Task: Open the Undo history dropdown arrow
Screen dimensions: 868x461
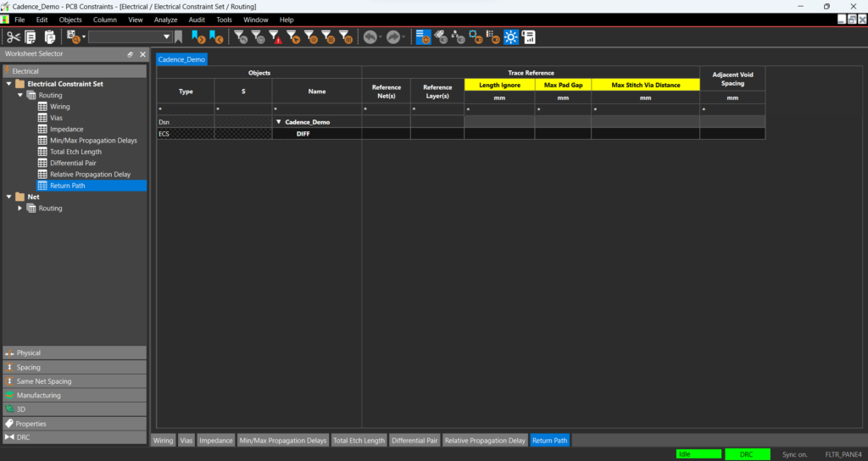Action: 381,37
